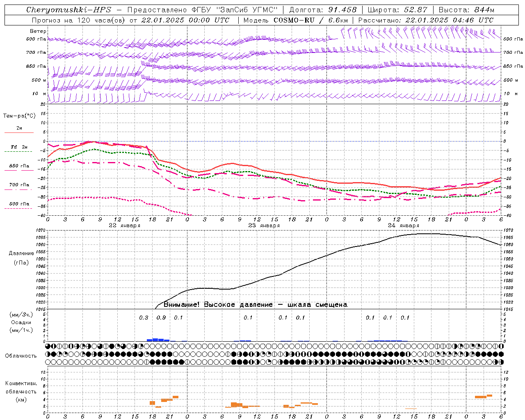Viewport: 525px width, 420px height.
Task: Click the '22 января' date label
Action: (124, 225)
